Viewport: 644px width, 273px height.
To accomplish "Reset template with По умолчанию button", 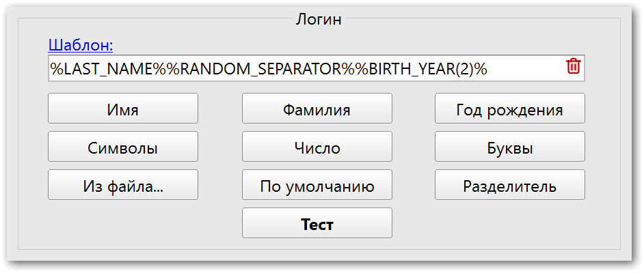I will 317,185.
